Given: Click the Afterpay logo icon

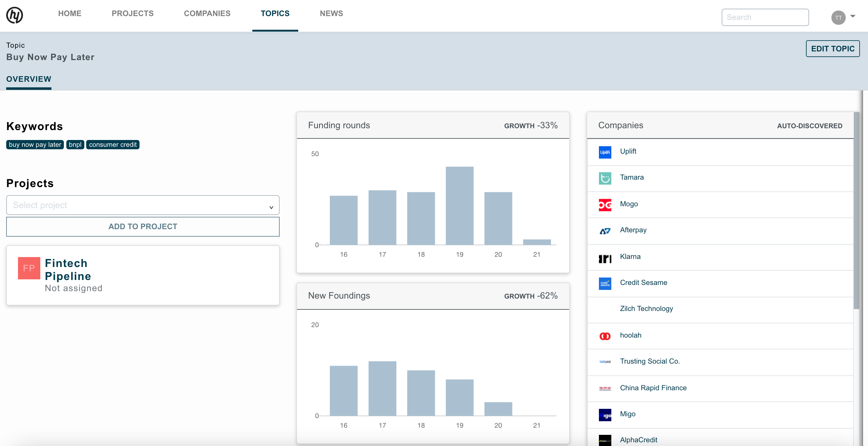Looking at the screenshot, I should click(x=605, y=230).
